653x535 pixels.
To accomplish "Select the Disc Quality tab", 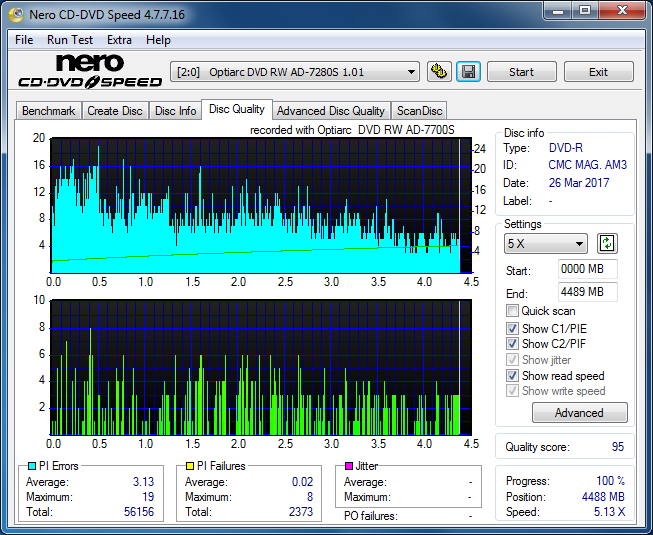I will (237, 109).
